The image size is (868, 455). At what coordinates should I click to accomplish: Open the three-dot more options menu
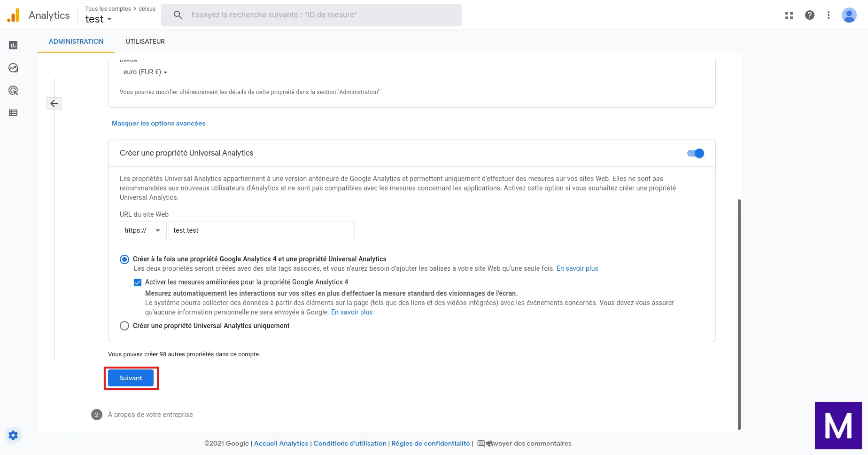coord(829,15)
